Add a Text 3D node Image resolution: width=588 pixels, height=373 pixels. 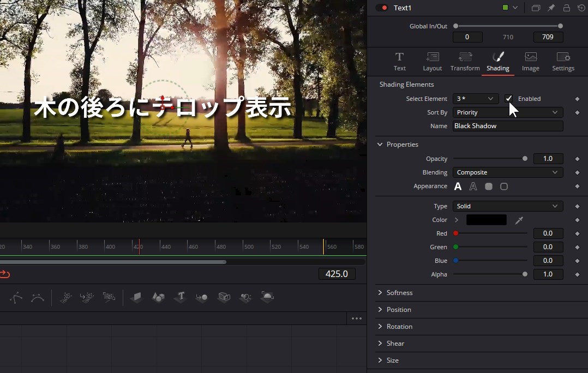[181, 298]
